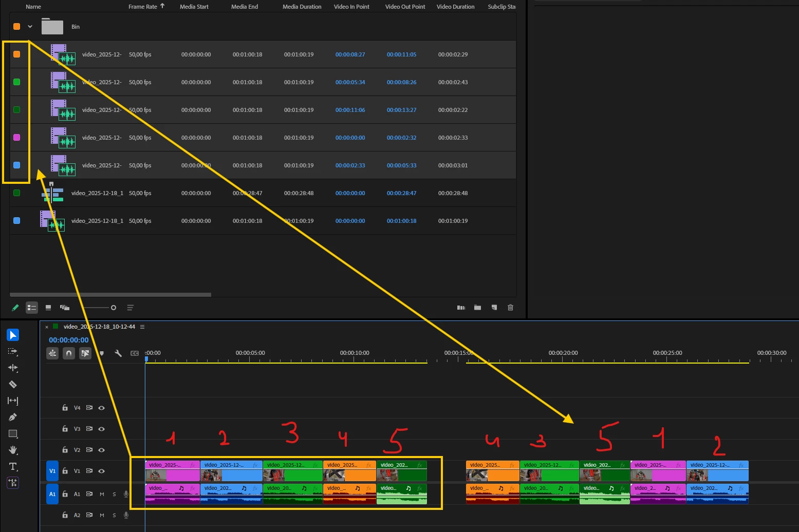Choose the Pen tool
Screen dimensions: 799x532
(13, 417)
